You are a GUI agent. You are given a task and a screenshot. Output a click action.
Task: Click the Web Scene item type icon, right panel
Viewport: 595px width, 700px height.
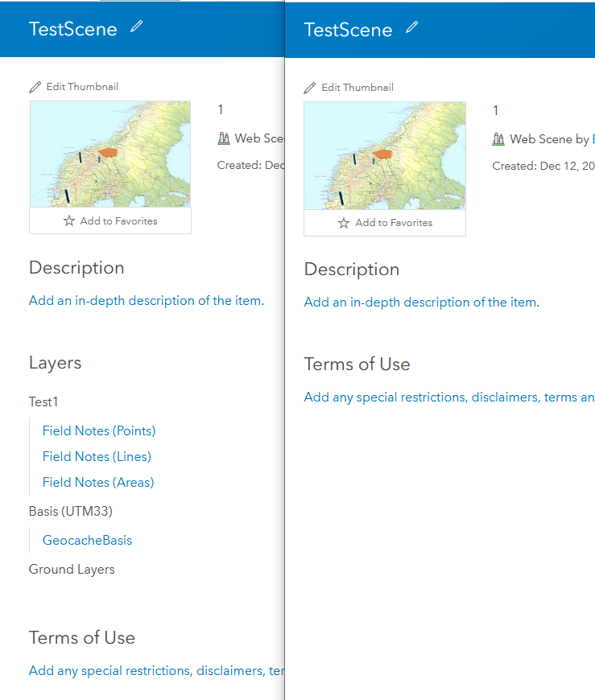(500, 138)
